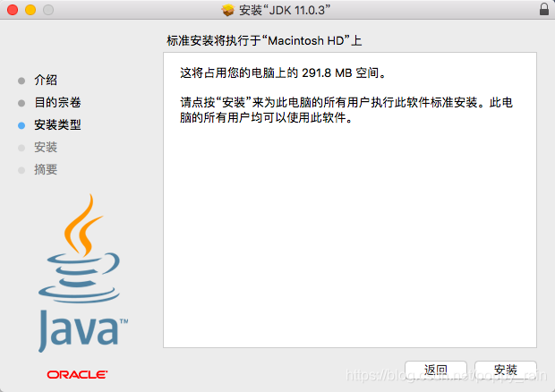The width and height of the screenshot is (555, 392).
Task: Click the ORACLE logo
Action: click(x=77, y=375)
